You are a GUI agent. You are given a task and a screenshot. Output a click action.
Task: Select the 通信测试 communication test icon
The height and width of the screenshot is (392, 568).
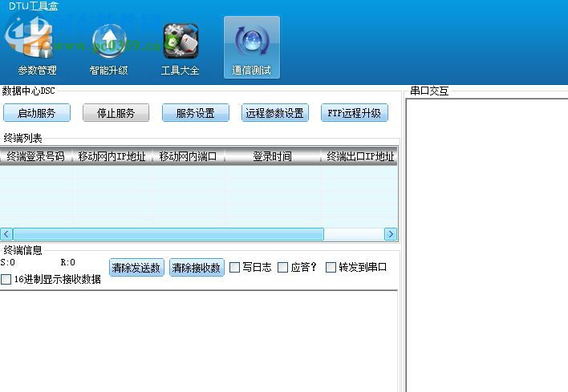point(252,47)
